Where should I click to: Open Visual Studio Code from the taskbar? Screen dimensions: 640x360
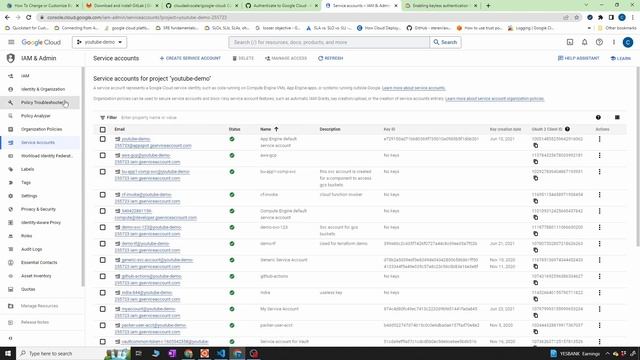221,353
